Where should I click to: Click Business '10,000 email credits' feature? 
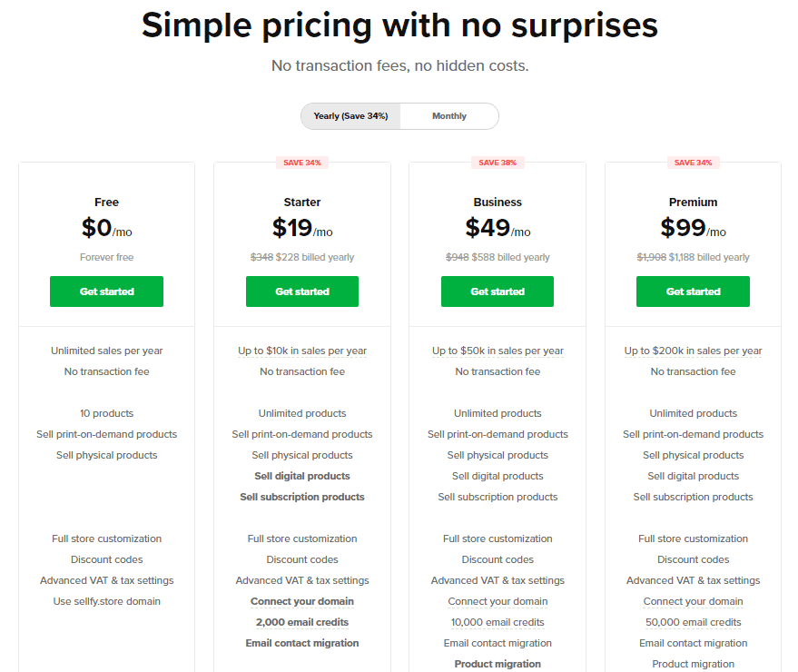(x=498, y=622)
